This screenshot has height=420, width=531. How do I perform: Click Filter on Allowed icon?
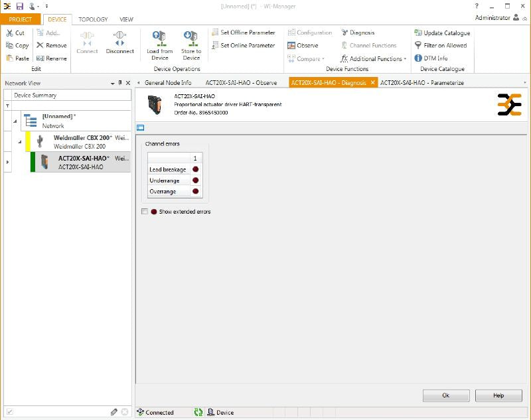(418, 46)
